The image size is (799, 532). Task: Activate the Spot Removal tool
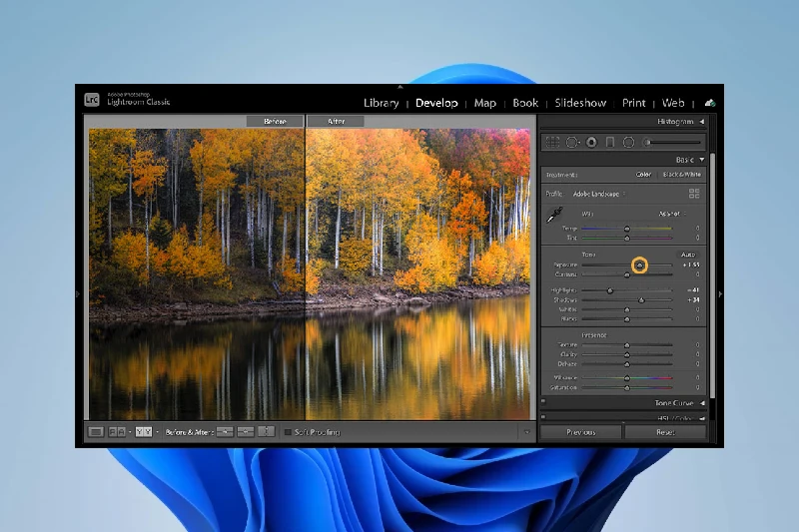point(572,142)
